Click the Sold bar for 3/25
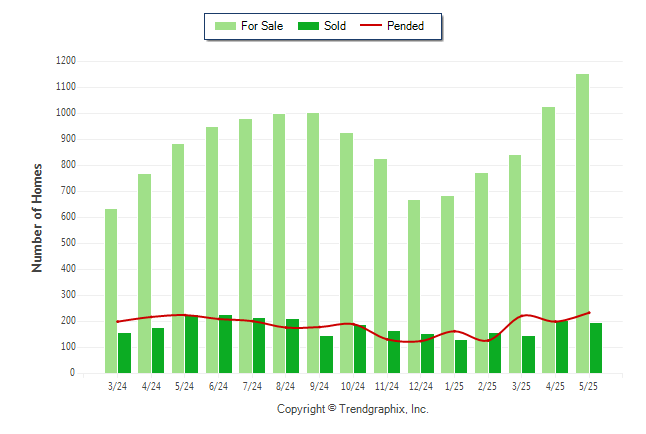 (x=529, y=354)
